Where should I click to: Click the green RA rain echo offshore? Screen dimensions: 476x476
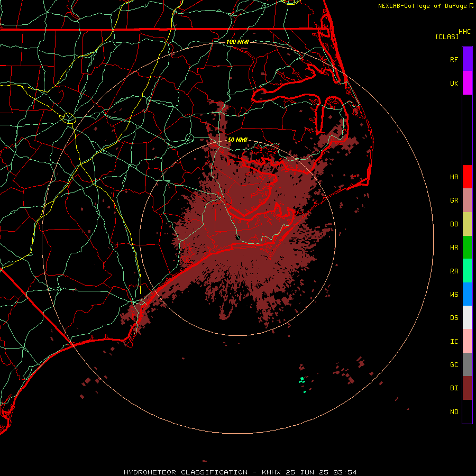tap(302, 379)
